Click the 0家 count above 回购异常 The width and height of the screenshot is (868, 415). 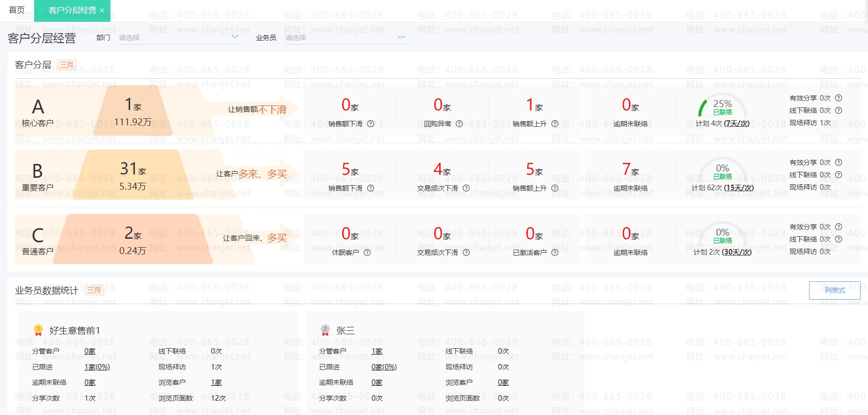click(442, 105)
